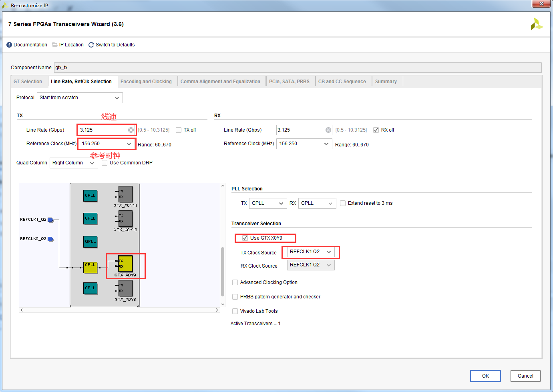Viewport: 553px width, 392px height.
Task: Close the Re-customize IP window
Action: point(541,4)
